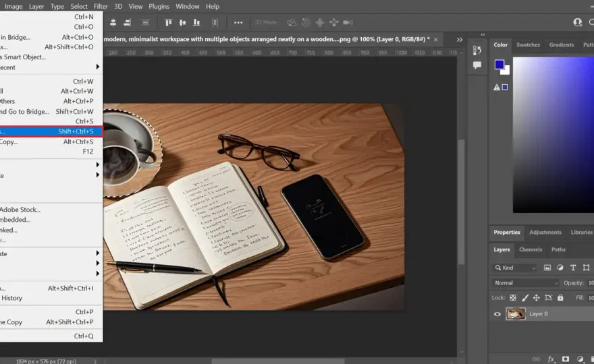The image size is (594, 364).
Task: Lock transparent pixels on layer
Action: pos(512,298)
